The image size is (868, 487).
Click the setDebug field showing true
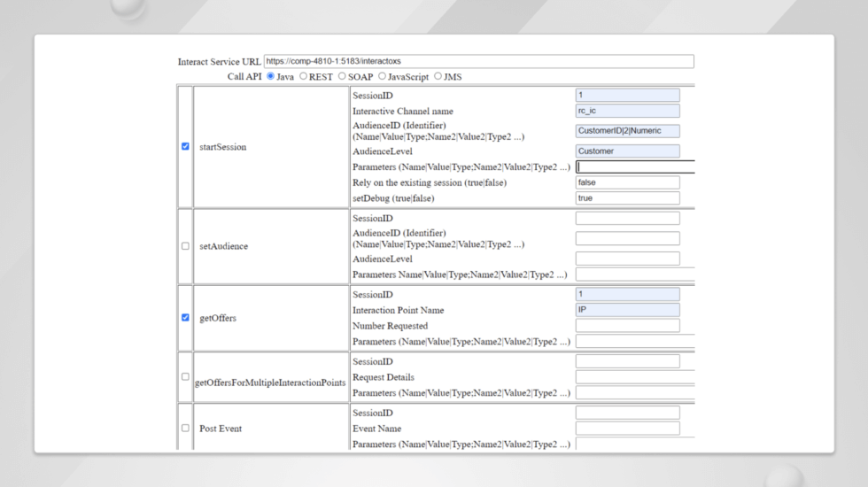(628, 198)
